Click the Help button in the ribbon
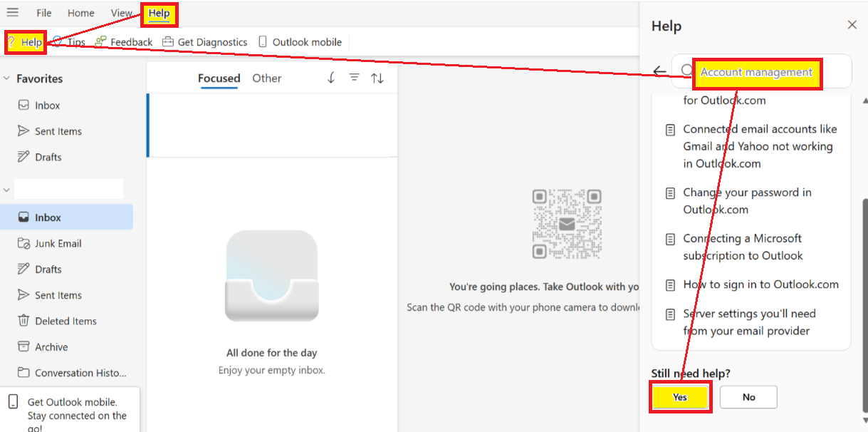This screenshot has width=868, height=432. [x=25, y=42]
